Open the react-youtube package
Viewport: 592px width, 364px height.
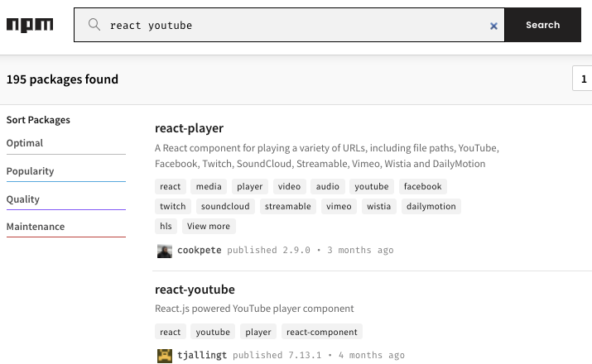[195, 290]
